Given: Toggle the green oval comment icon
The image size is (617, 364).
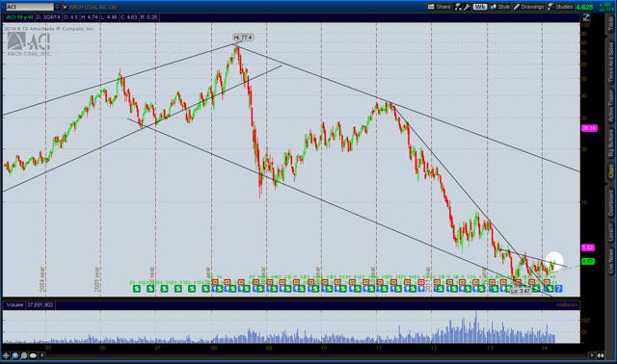Looking at the screenshot, I should pos(33,355).
